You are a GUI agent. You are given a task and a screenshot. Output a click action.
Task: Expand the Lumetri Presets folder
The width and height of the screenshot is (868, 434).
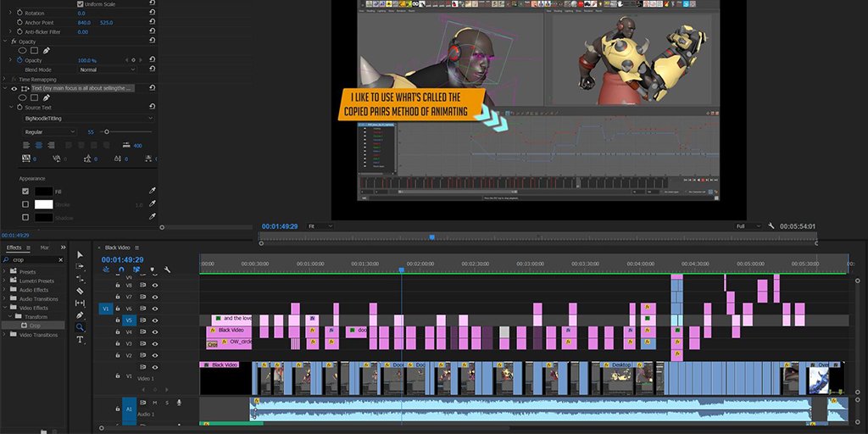4,281
